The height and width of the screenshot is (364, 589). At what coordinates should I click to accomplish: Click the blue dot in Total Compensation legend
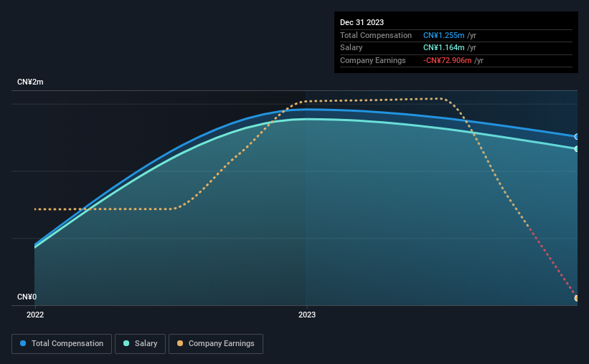pyautogui.click(x=23, y=343)
